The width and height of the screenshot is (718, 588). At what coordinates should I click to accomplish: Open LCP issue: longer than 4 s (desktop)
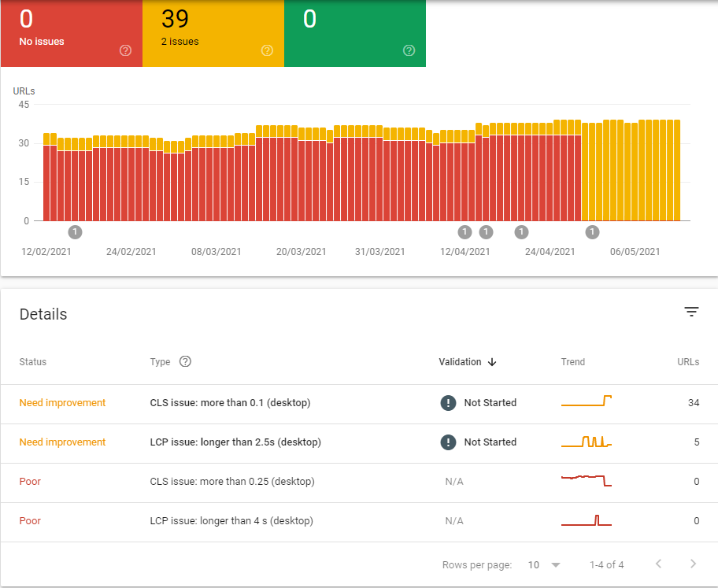pos(231,520)
